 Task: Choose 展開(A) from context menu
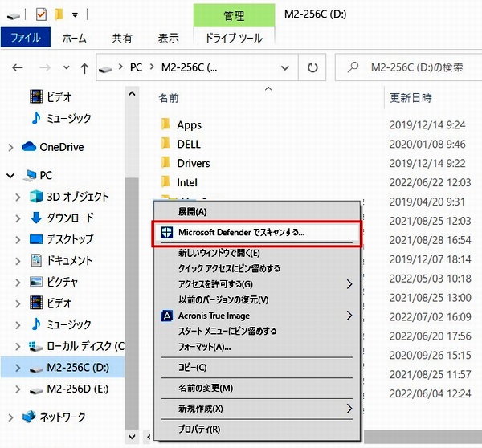(257, 212)
